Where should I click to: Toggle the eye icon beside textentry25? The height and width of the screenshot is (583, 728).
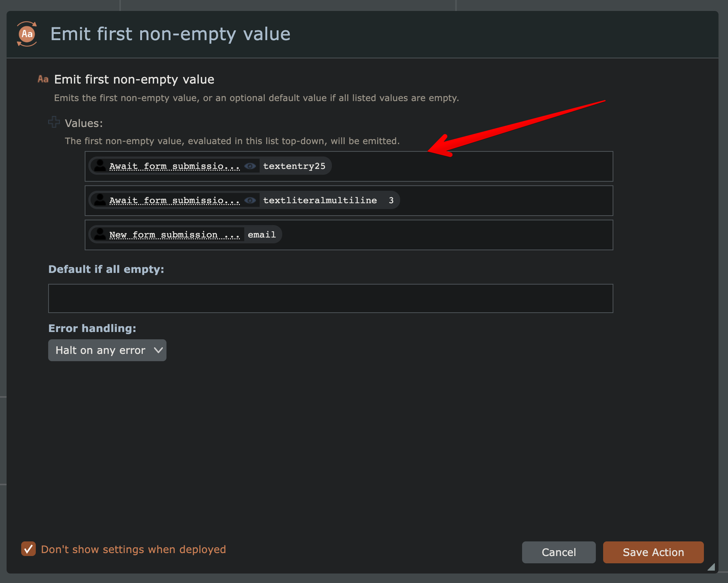coord(250,166)
